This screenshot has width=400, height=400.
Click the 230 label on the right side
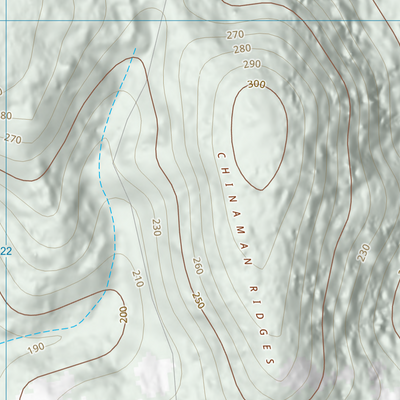(363, 253)
